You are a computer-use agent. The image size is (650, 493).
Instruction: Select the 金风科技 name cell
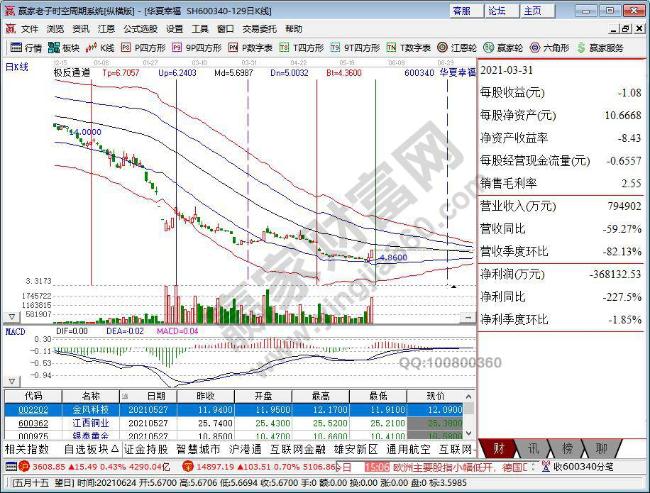[x=90, y=410]
